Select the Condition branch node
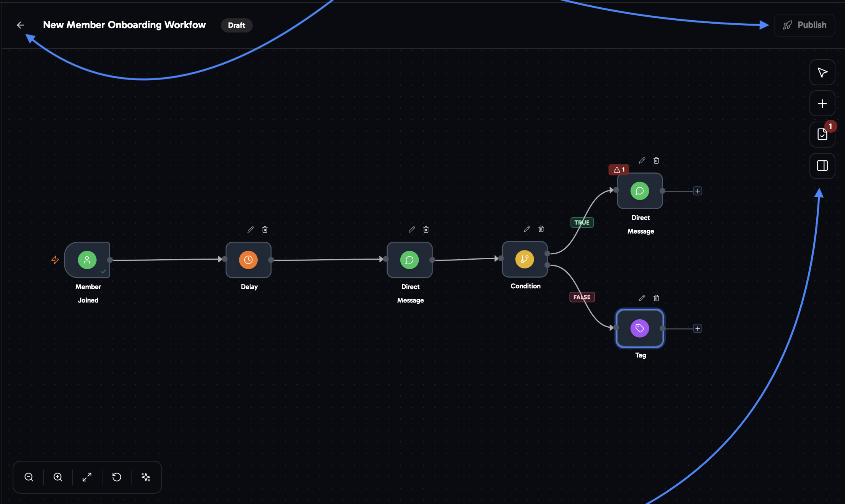 coord(525,259)
